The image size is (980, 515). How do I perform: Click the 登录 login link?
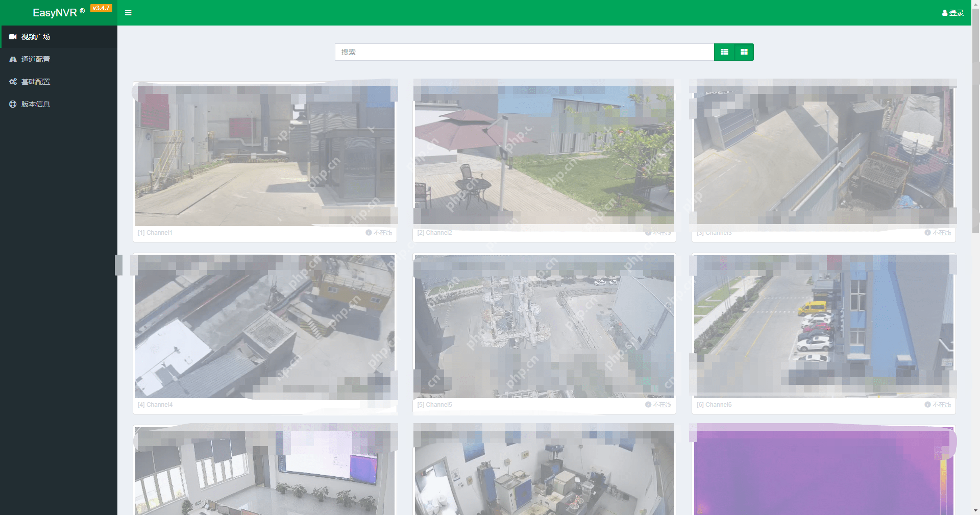tap(956, 13)
